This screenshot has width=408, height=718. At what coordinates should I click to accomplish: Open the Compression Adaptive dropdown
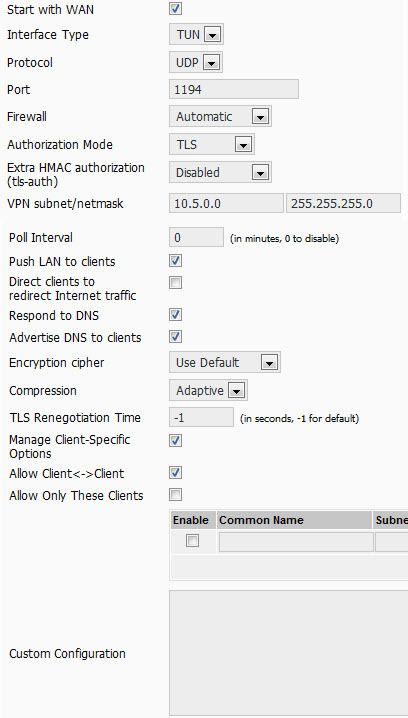point(208,391)
